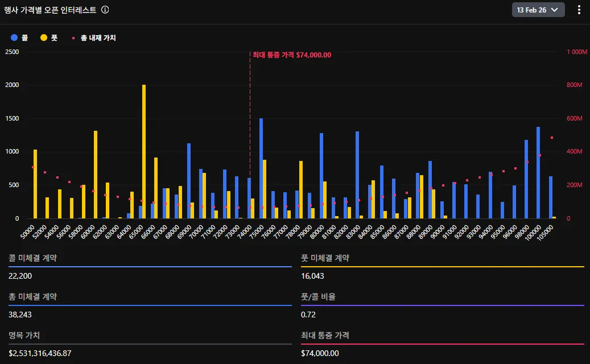Toggle the 콜 series in the legend
Viewport: 590px width, 364px height.
click(x=20, y=38)
